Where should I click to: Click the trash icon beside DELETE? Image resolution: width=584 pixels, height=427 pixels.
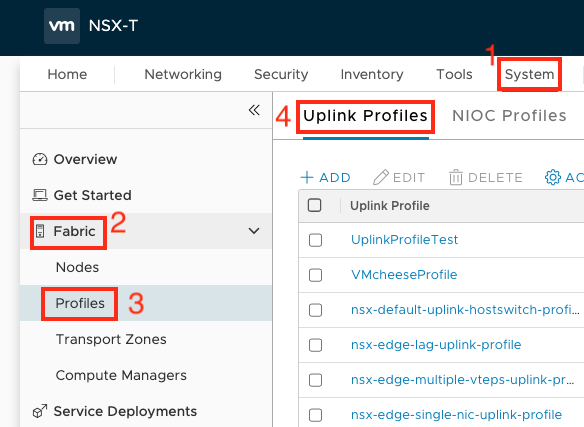point(456,177)
